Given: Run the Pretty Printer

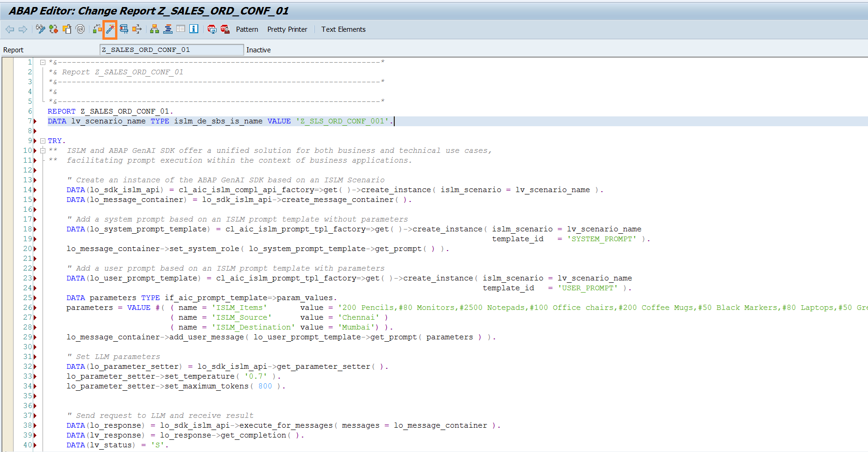Looking at the screenshot, I should point(287,29).
